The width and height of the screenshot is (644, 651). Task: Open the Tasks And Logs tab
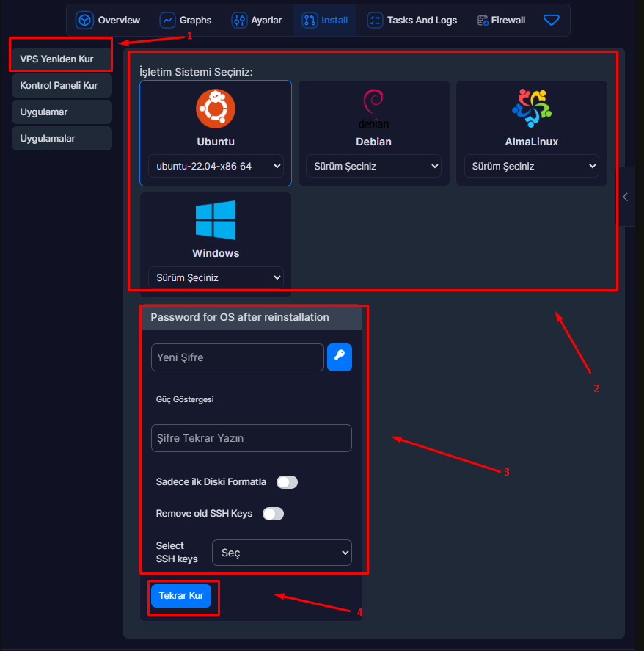point(411,21)
